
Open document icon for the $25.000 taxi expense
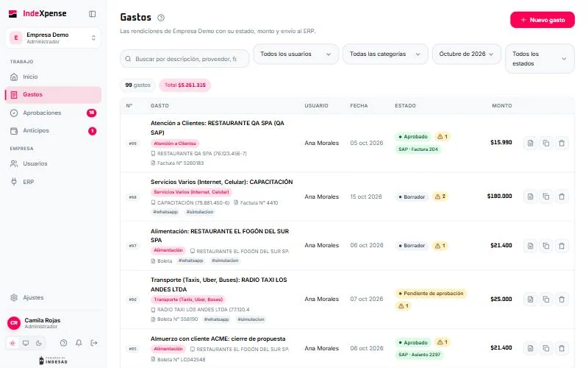(530, 300)
